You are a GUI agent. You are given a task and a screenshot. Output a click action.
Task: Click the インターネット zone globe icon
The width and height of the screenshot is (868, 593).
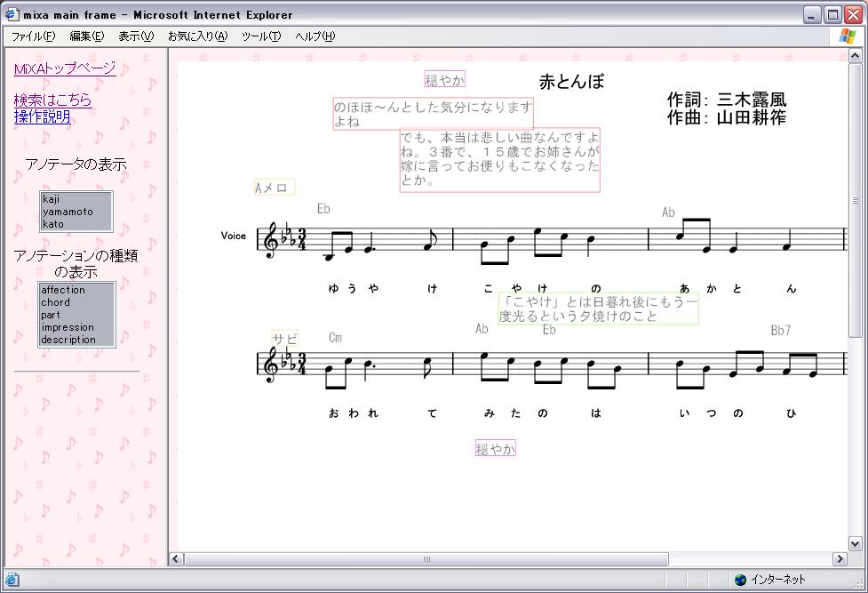point(740,580)
